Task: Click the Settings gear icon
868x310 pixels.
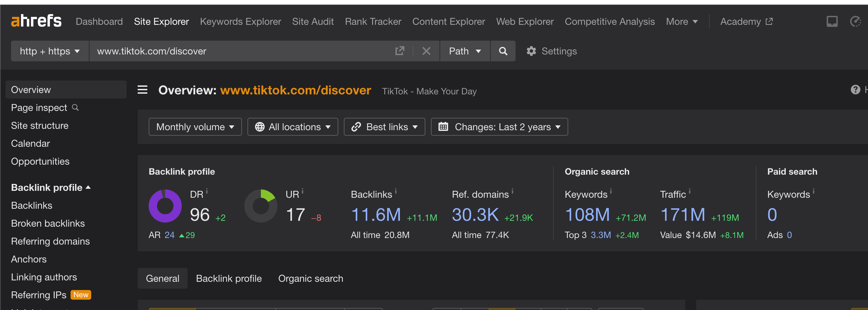Action: 531,51
